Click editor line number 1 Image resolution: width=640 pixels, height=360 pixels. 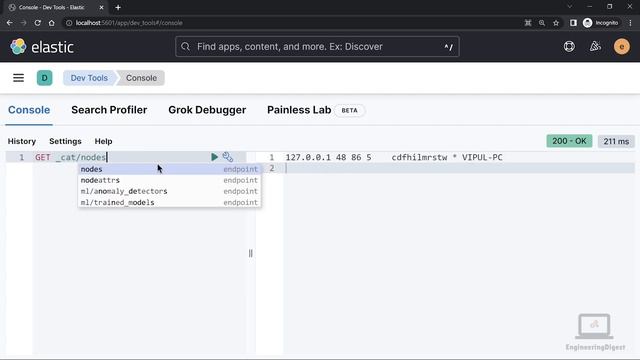[x=22, y=157]
